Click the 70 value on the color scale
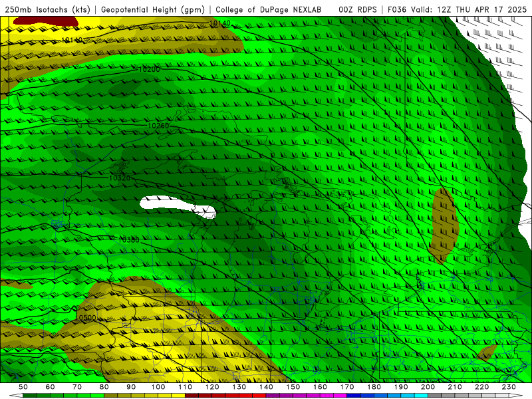The height and width of the screenshot is (399, 532). pyautogui.click(x=77, y=387)
